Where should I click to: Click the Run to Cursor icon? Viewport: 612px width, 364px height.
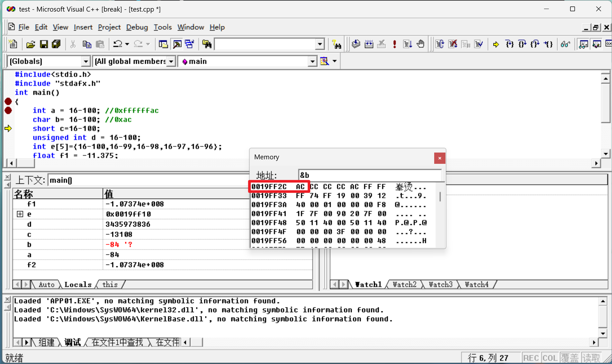coord(548,44)
